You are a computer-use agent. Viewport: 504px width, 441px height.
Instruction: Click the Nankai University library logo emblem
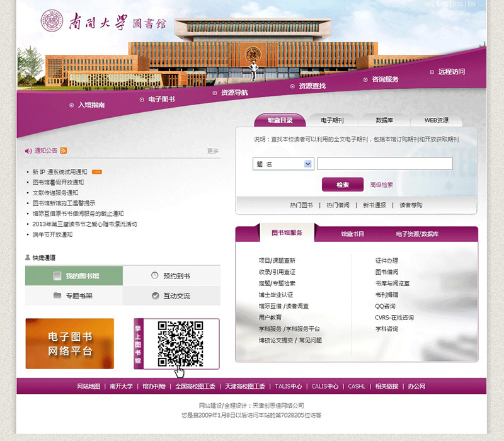pos(52,21)
